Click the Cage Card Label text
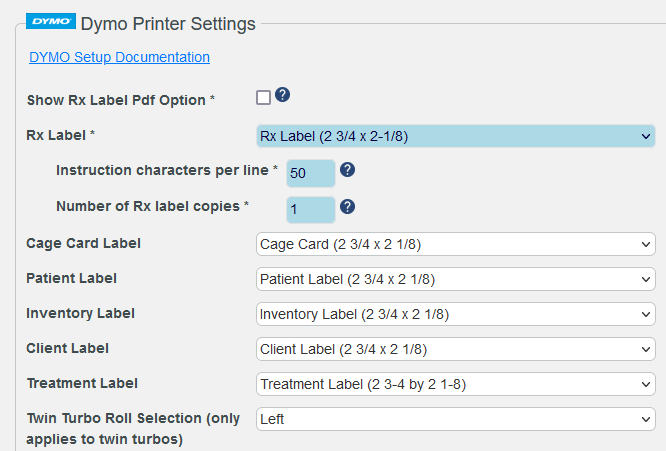 83,243
